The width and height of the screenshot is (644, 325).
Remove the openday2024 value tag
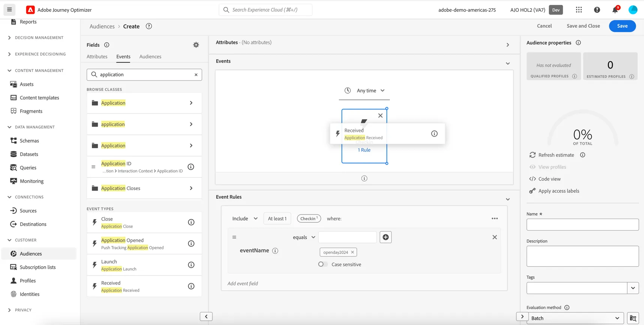(x=352, y=252)
